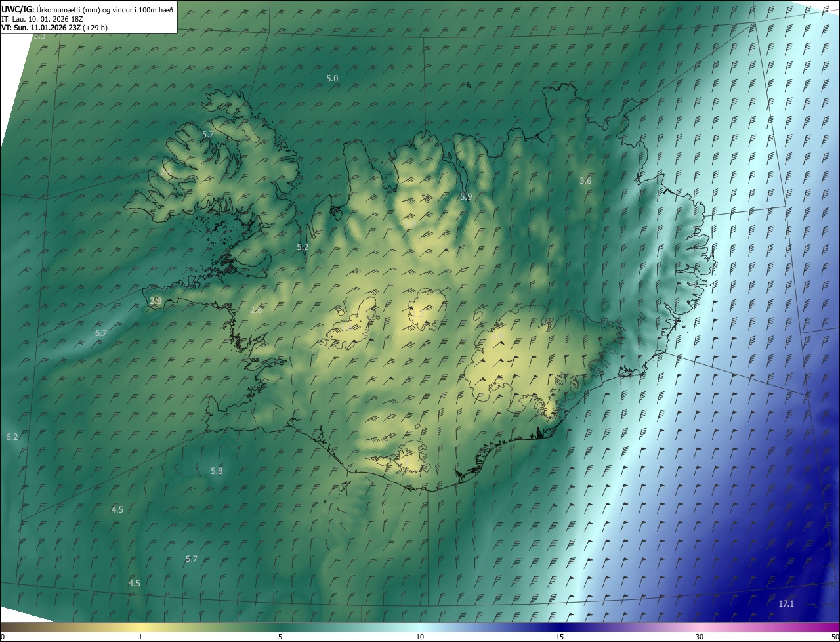Screen dimensions: 840x642
Task: Click the color scale tick label 50
Action: (x=835, y=637)
